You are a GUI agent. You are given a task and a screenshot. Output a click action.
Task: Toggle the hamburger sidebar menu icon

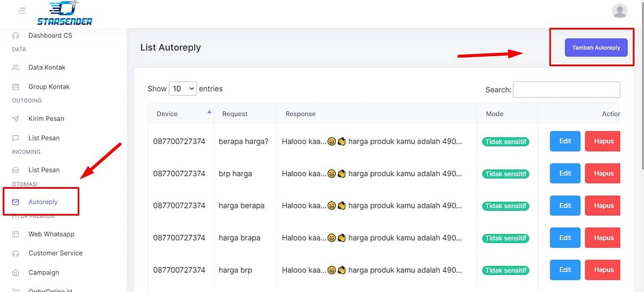21,11
